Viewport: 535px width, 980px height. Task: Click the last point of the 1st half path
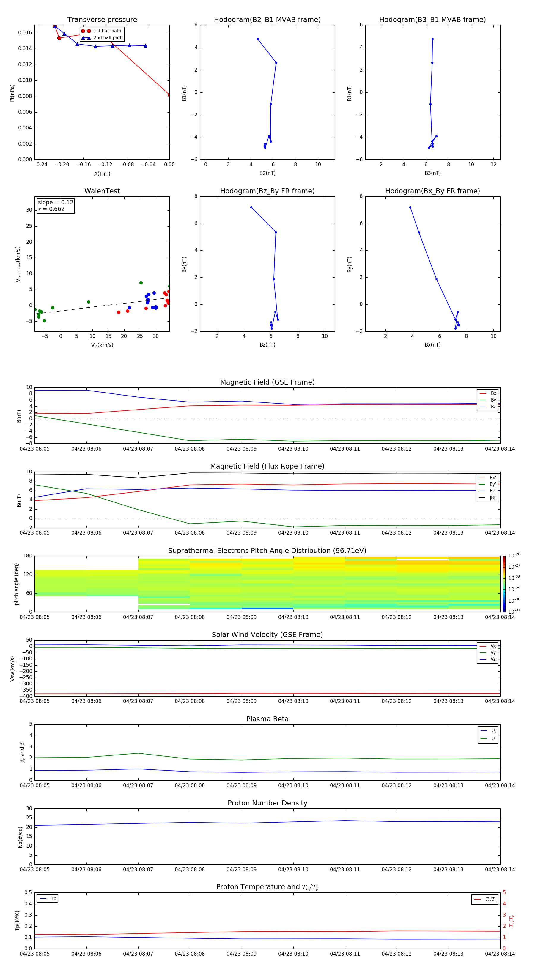pyautogui.click(x=169, y=95)
